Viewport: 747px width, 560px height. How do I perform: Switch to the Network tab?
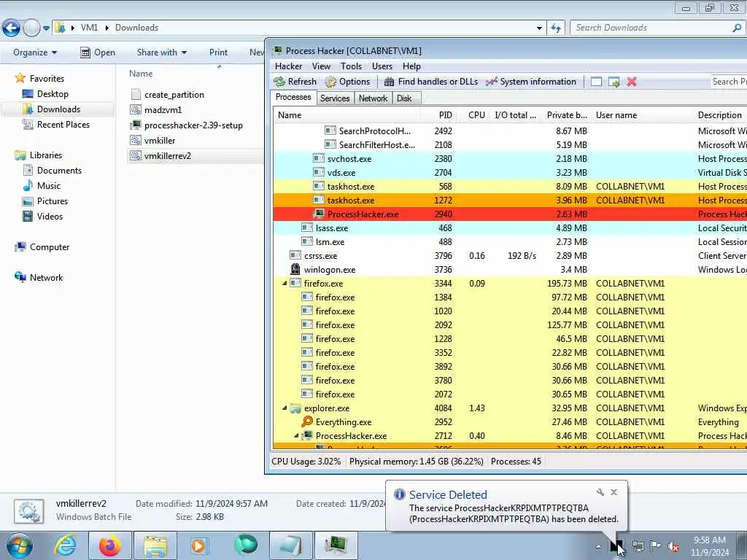click(373, 98)
